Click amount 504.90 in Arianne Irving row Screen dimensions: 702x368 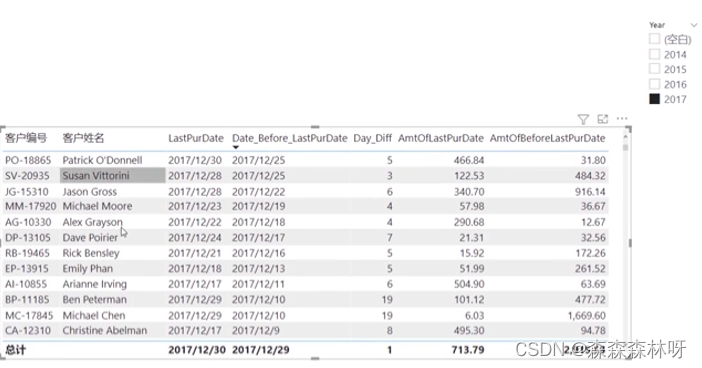point(469,284)
